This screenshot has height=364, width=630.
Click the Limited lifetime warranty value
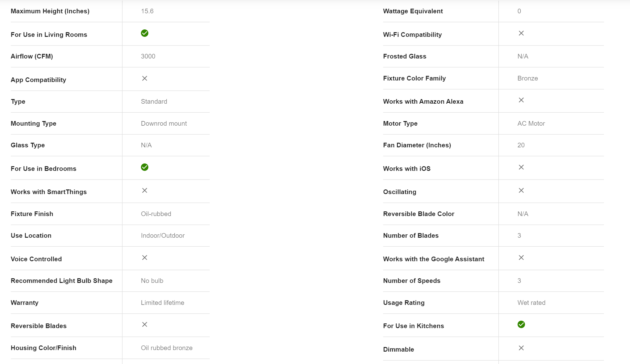click(x=163, y=303)
